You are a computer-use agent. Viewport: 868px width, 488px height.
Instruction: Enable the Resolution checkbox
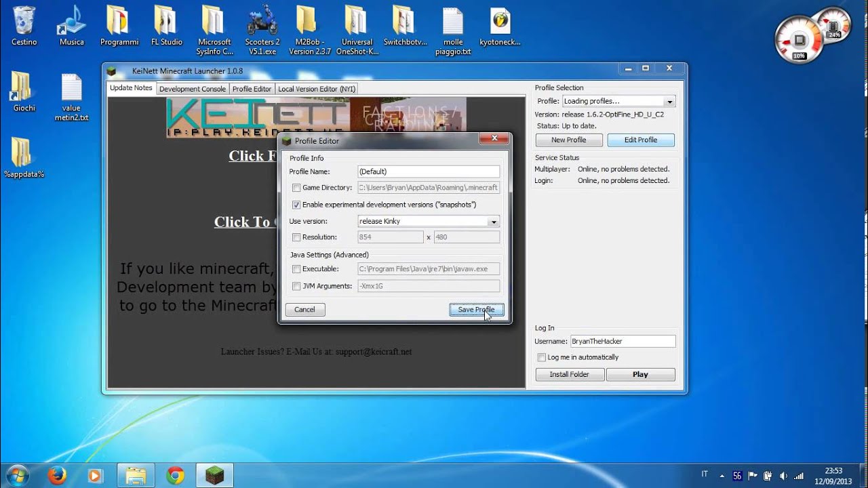tap(296, 237)
